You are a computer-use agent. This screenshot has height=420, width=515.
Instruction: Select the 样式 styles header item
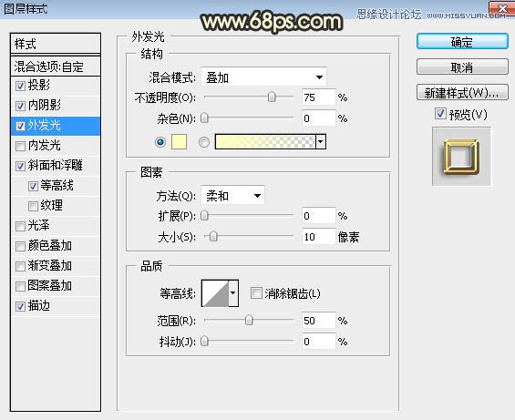pyautogui.click(x=56, y=44)
